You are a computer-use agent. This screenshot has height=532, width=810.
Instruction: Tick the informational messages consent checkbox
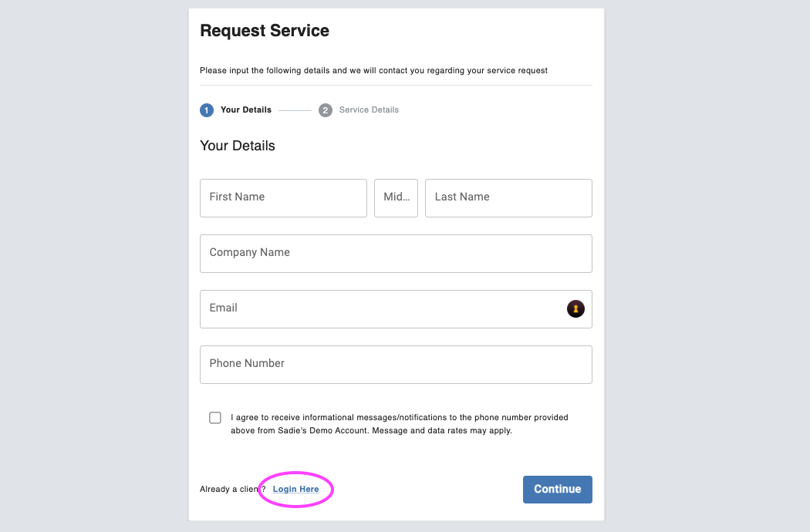coord(215,418)
